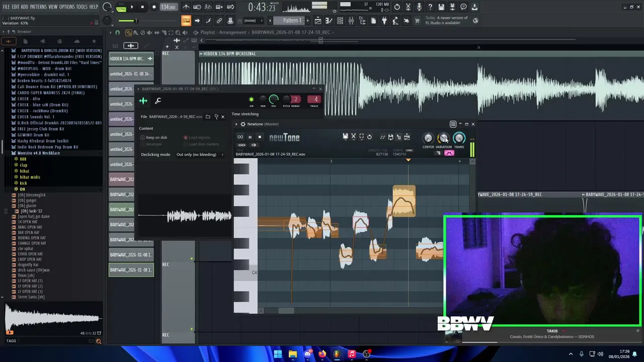Screen dimensions: 644x362
Task: Open the File Explorer taskbar icon
Action: [x=293, y=354]
